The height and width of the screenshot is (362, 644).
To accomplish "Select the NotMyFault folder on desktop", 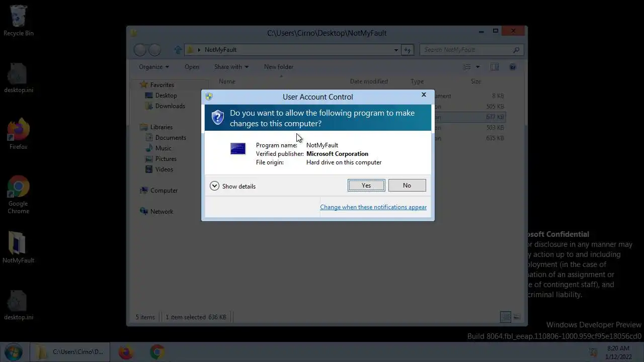I will point(19,248).
